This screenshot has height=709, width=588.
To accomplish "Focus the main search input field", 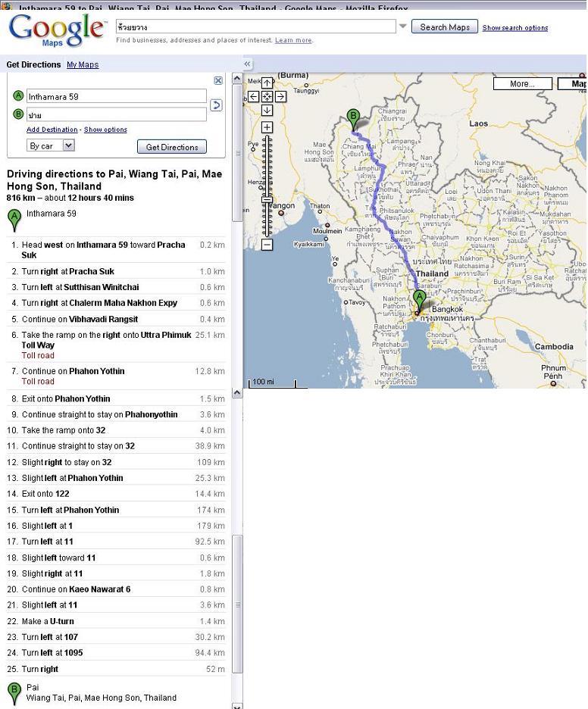I will point(255,27).
